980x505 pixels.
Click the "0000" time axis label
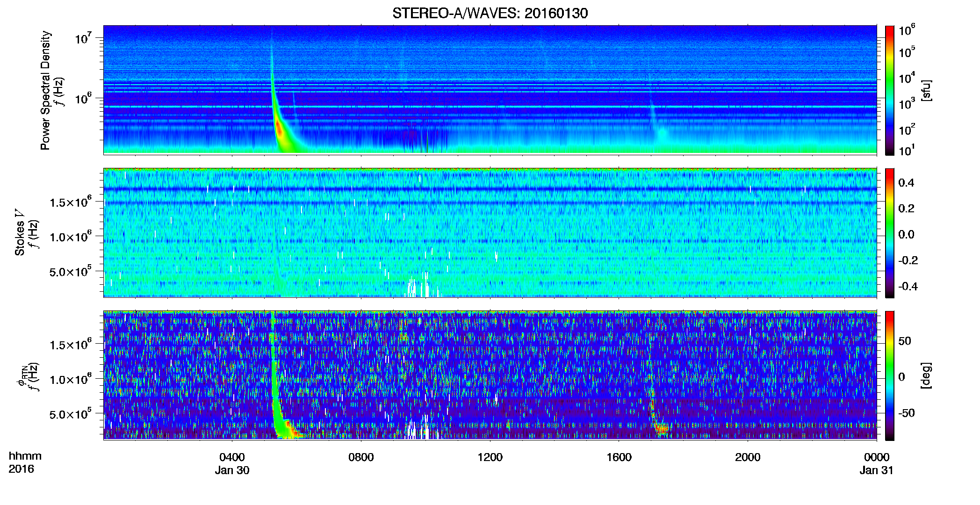tap(877, 457)
